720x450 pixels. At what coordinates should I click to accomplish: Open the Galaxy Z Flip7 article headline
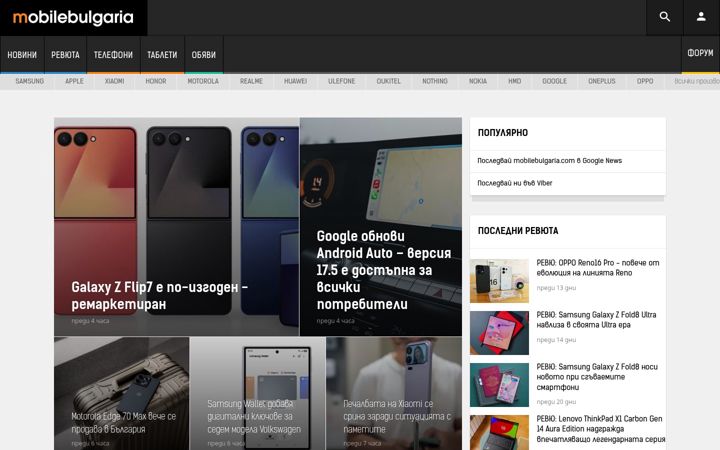point(159,295)
